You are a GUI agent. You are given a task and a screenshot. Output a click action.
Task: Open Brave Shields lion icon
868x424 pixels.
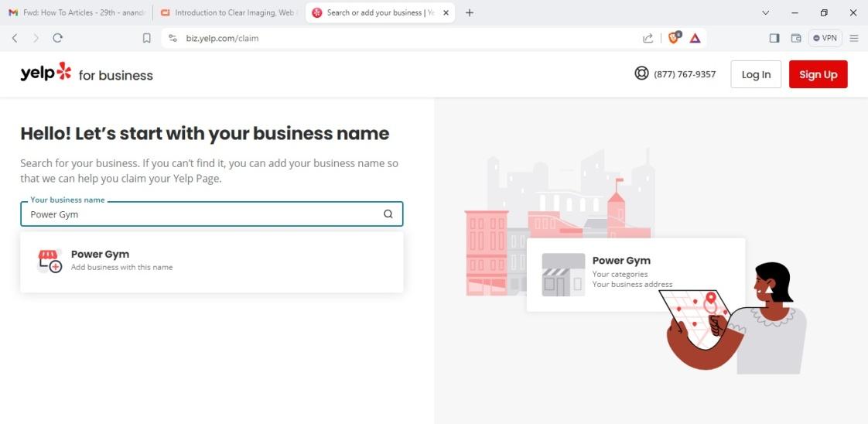[x=675, y=38]
